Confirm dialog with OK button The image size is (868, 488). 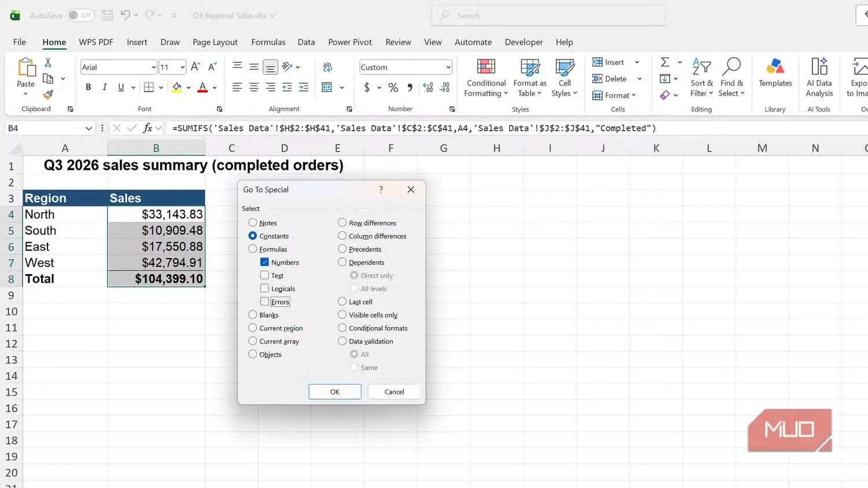[x=334, y=391]
